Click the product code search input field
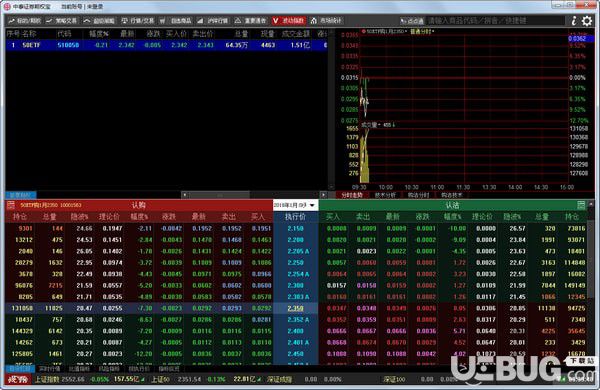The height and width of the screenshot is (390, 600). [496, 21]
